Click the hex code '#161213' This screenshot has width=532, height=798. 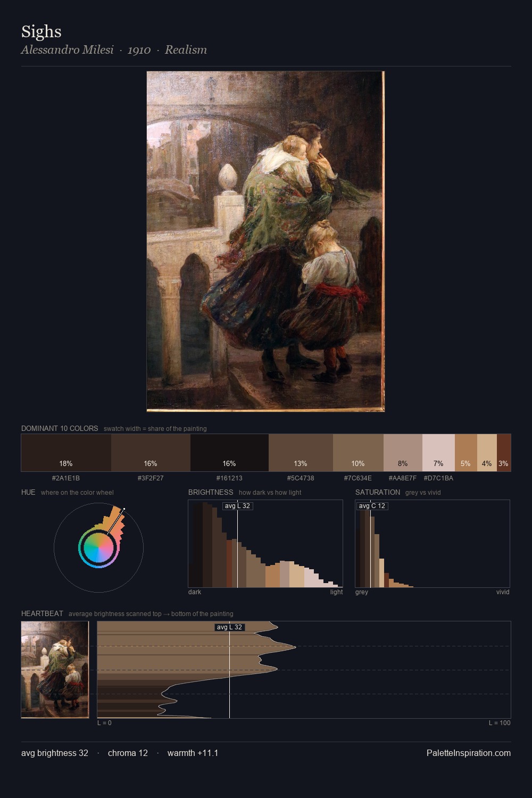click(229, 478)
